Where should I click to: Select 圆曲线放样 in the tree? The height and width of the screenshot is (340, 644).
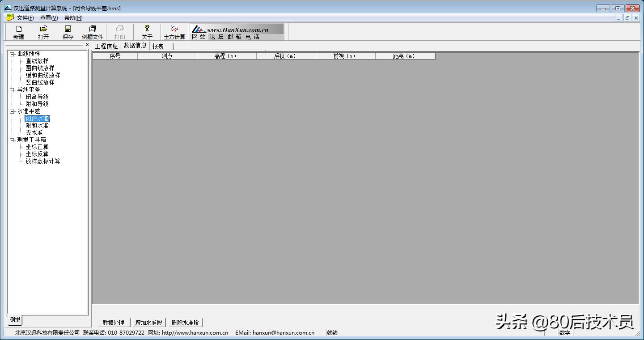coord(40,68)
